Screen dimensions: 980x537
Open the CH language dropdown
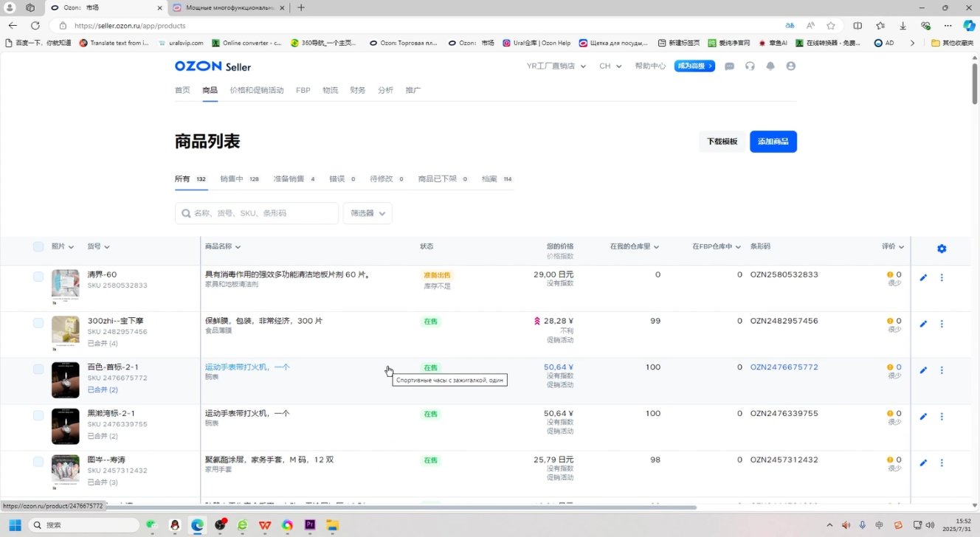coord(610,66)
